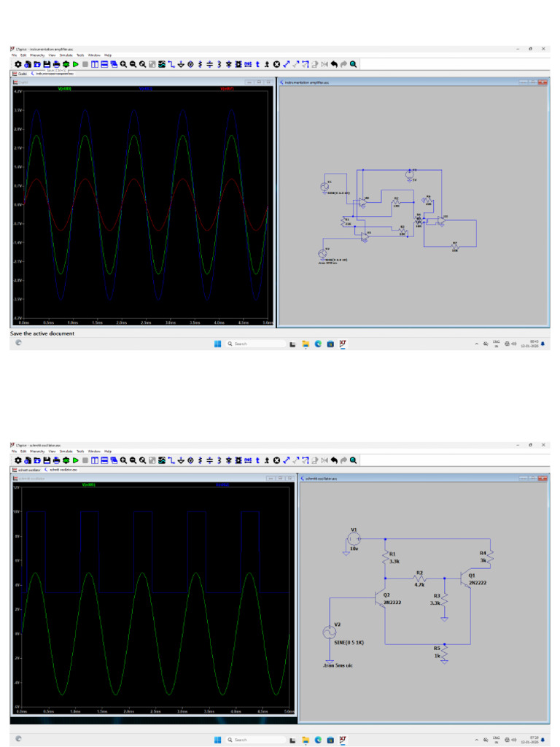Open File menu in instrumentation amplifier window
The width and height of the screenshot is (560, 747).
(15, 55)
